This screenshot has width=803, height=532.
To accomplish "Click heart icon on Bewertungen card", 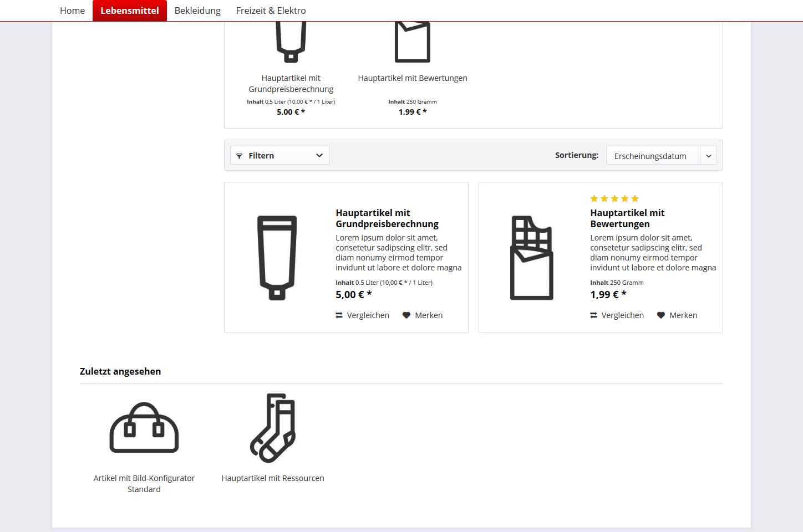I will 661,315.
